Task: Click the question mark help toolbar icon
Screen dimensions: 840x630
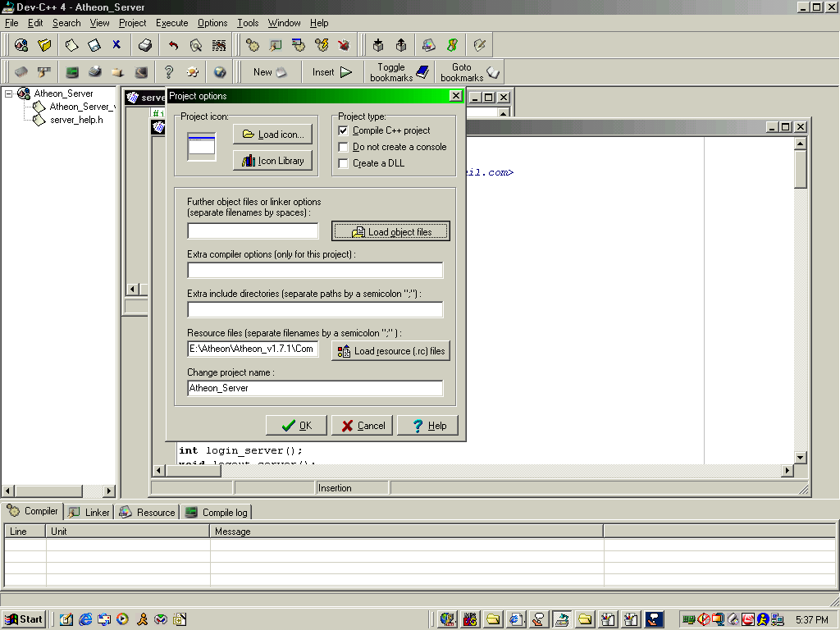Action: (x=169, y=72)
